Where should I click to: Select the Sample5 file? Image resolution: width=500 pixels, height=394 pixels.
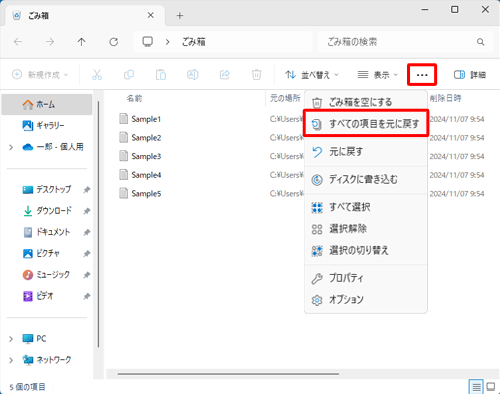click(x=140, y=194)
